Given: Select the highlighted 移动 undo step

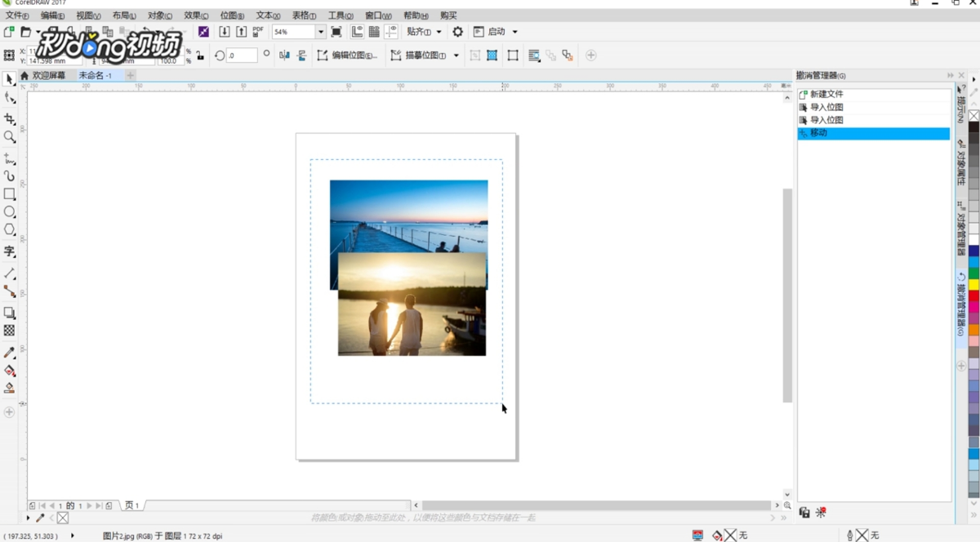Looking at the screenshot, I should [874, 133].
